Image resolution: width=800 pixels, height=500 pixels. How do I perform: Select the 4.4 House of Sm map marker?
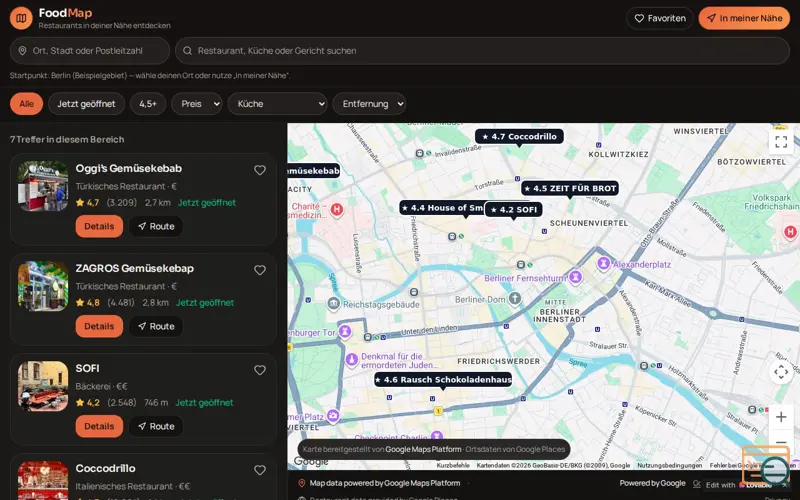(442, 208)
